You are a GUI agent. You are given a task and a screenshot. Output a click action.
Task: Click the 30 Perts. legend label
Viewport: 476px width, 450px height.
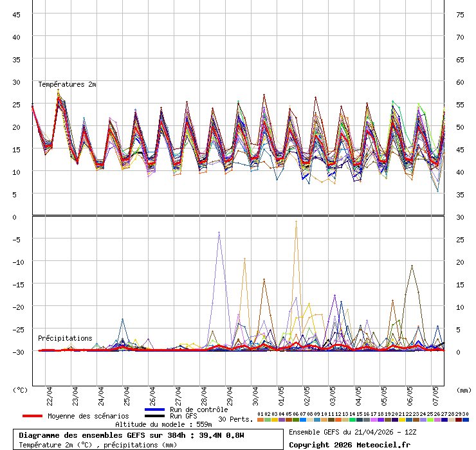(x=235, y=419)
